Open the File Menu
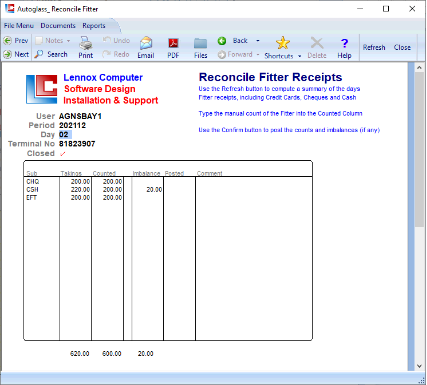 click(x=19, y=26)
